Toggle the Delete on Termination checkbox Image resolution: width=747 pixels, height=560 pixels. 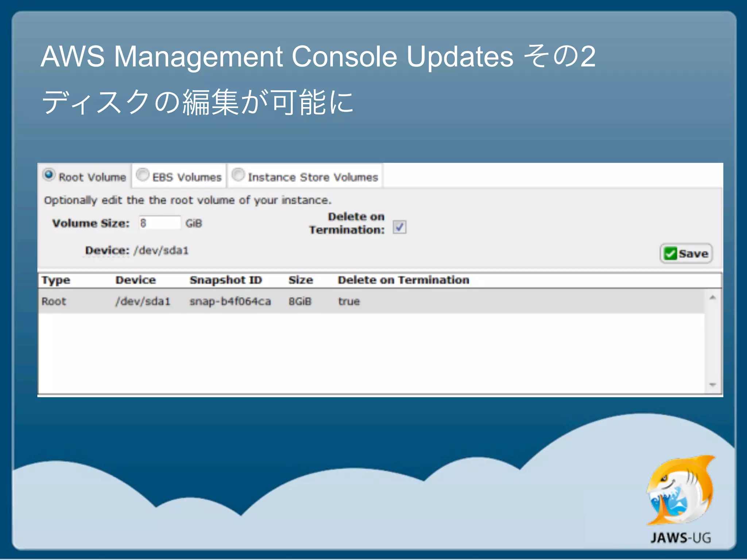click(399, 227)
